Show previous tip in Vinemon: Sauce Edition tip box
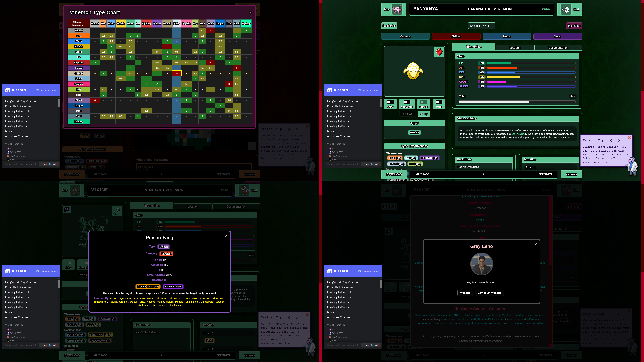The width and height of the screenshot is (644, 362). coord(611,140)
